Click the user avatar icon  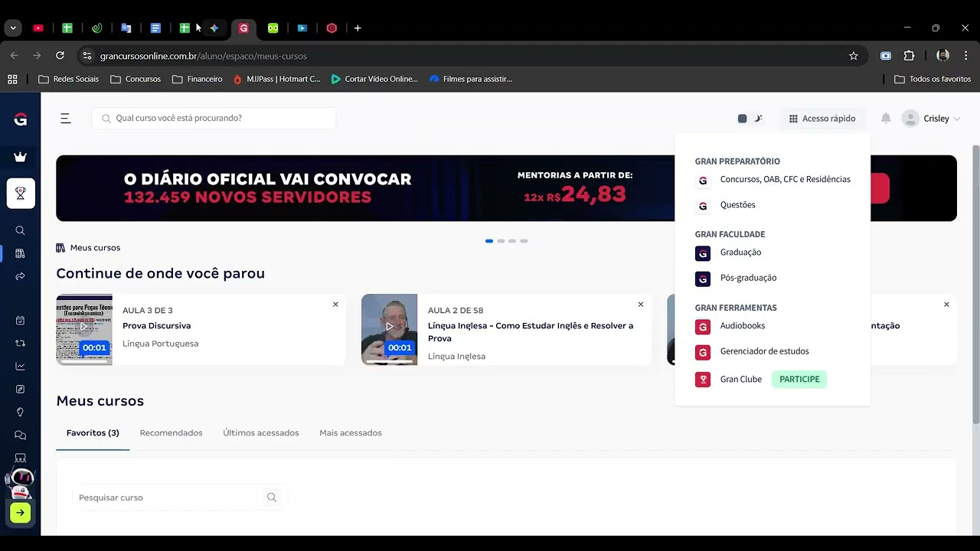click(910, 119)
